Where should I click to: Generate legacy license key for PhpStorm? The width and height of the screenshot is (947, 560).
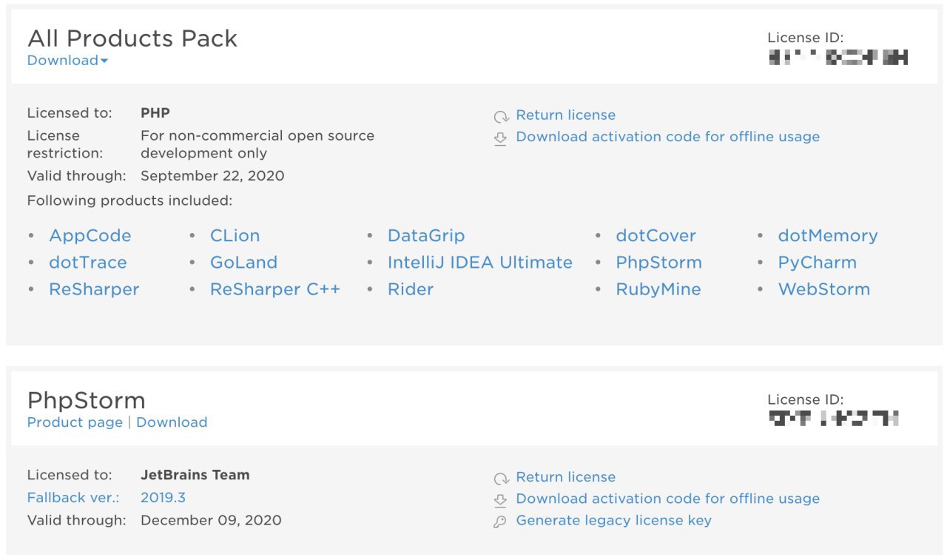pos(613,521)
